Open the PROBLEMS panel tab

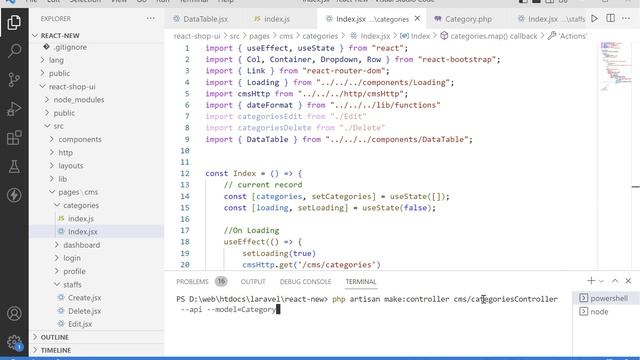(192, 282)
